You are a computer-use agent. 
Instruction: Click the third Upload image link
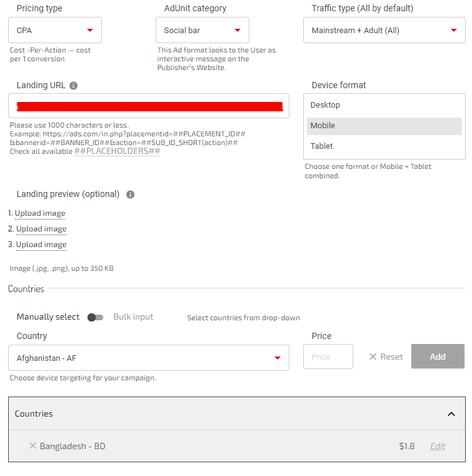[41, 245]
